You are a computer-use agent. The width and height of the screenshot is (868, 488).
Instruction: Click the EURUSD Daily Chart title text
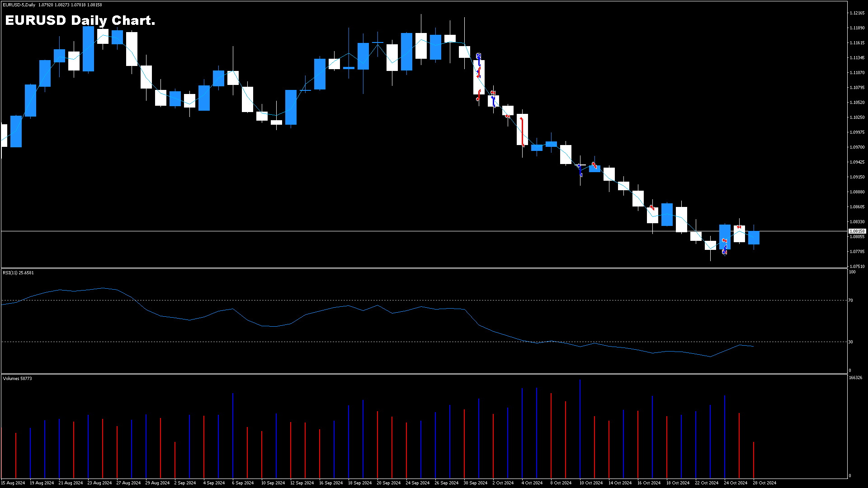[x=80, y=20]
